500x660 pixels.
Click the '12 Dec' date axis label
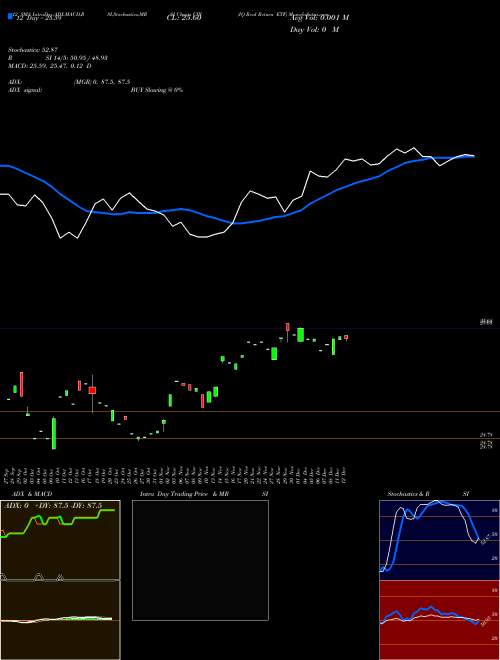tap(345, 475)
